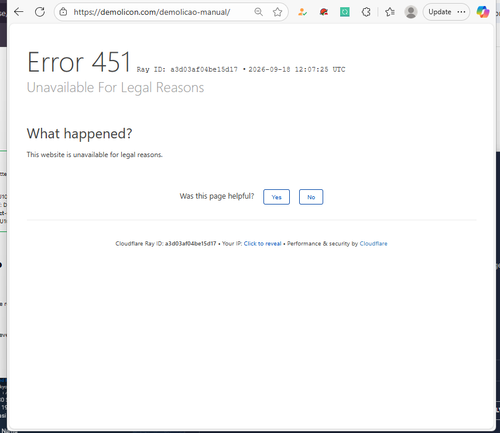
Task: Click 'Unavailable For Legal Reasons' subtitle
Action: coord(115,88)
